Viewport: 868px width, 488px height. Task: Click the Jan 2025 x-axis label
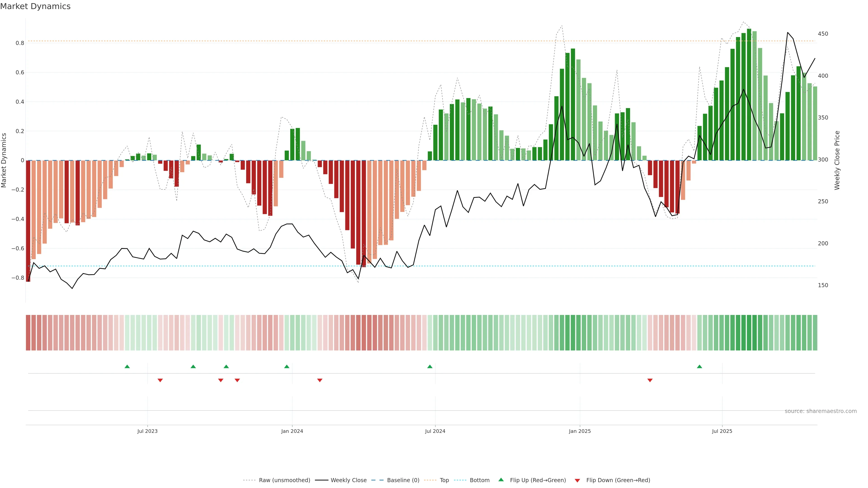[580, 431]
